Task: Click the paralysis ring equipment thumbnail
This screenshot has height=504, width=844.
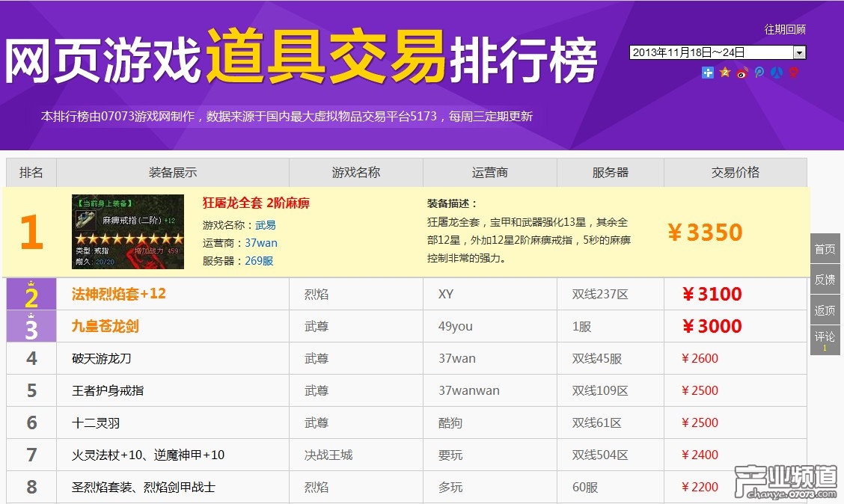Action: point(128,232)
